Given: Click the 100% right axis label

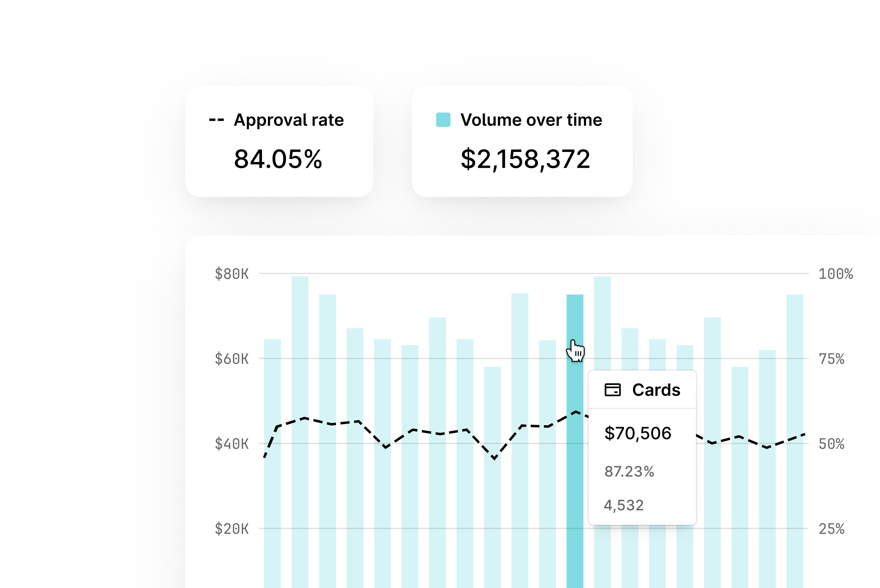Looking at the screenshot, I should [835, 274].
